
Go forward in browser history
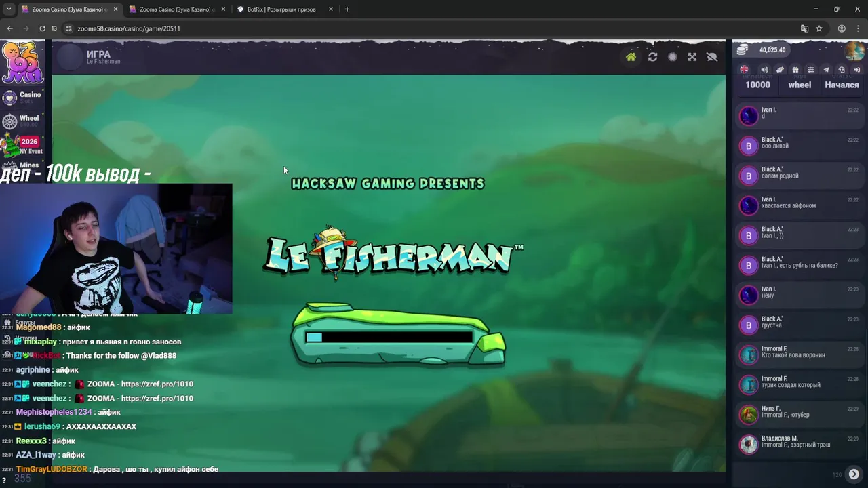26,28
